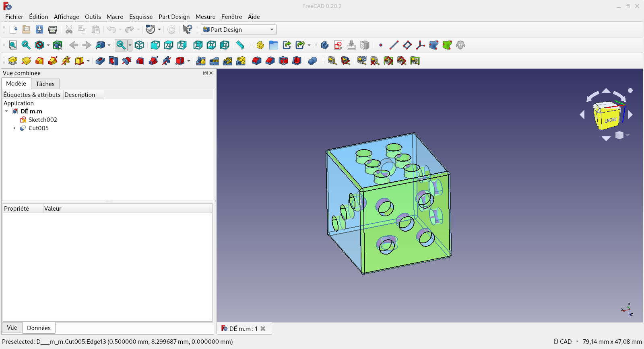Click the What's This help icon
644x349 pixels.
(x=187, y=29)
